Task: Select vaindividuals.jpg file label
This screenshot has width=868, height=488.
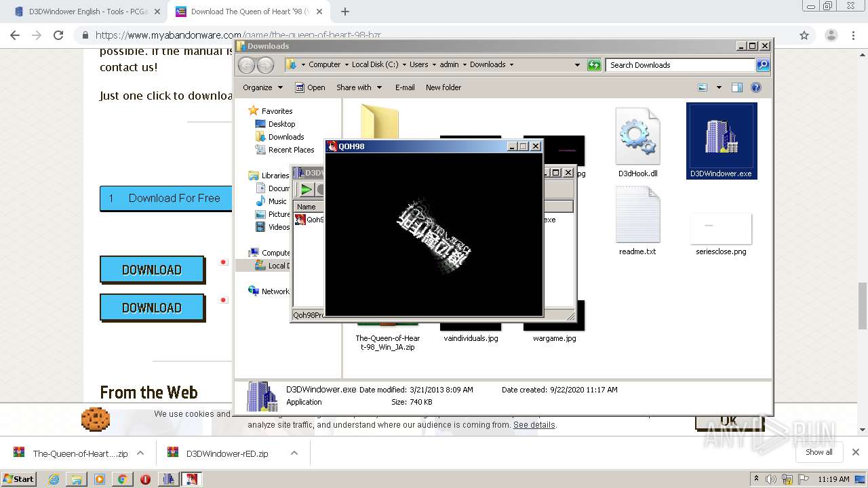Action: pyautogui.click(x=471, y=338)
